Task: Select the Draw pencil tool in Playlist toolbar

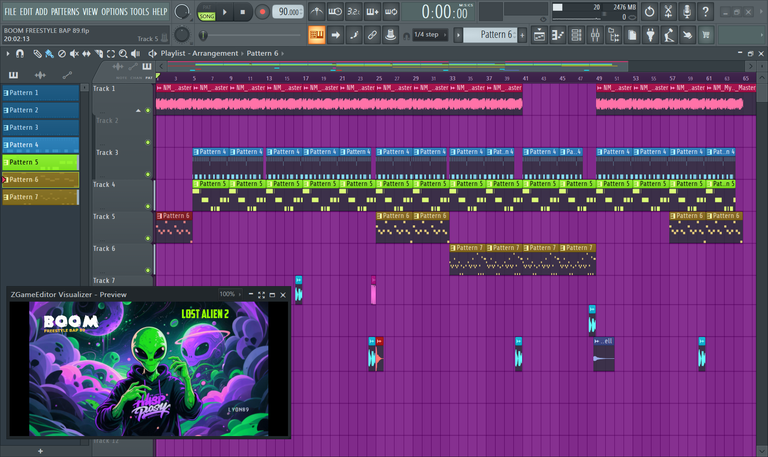Action: click(x=37, y=53)
